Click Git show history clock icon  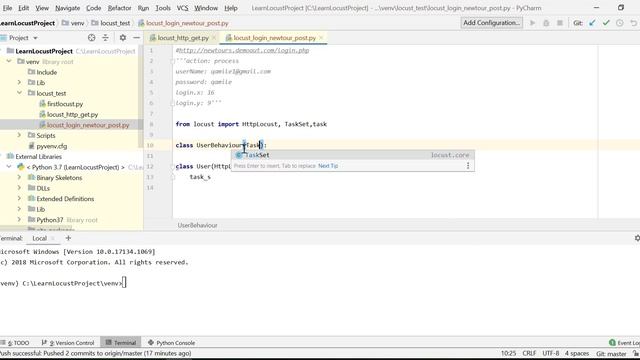point(620,23)
